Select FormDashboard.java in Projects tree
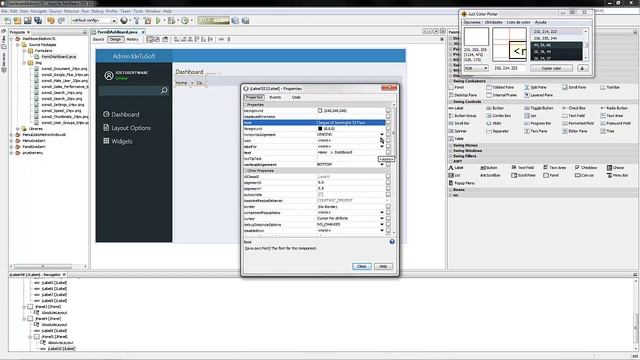640x360 pixels. pyautogui.click(x=59, y=57)
